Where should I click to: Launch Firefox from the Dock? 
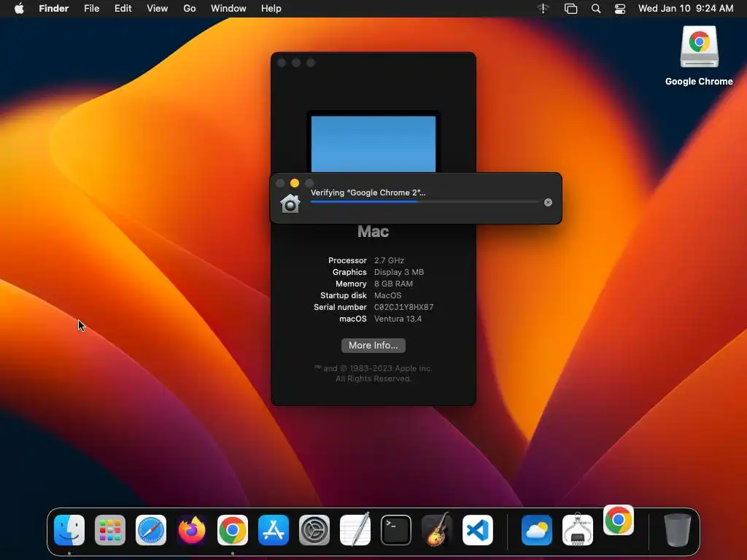coord(192,530)
